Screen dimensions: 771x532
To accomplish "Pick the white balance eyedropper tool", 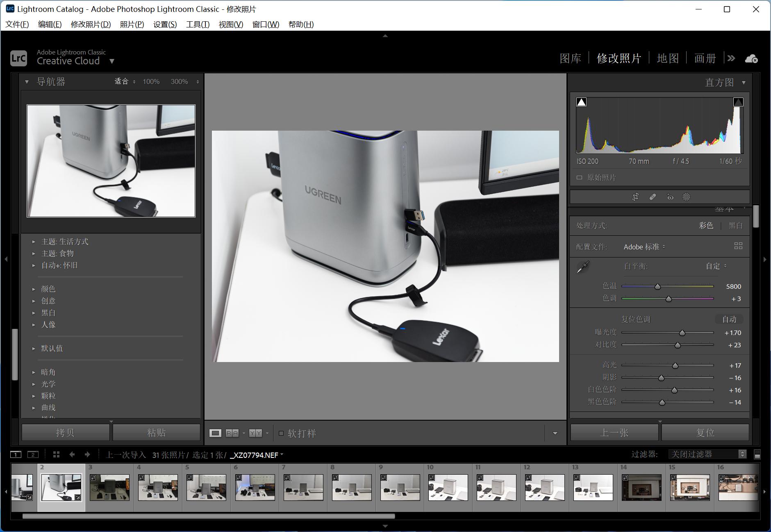I will 582,267.
